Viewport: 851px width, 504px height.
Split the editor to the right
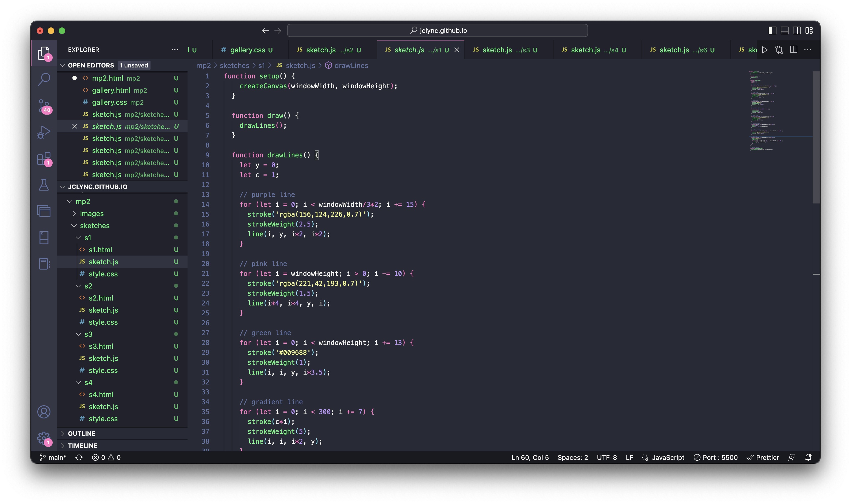click(x=794, y=50)
